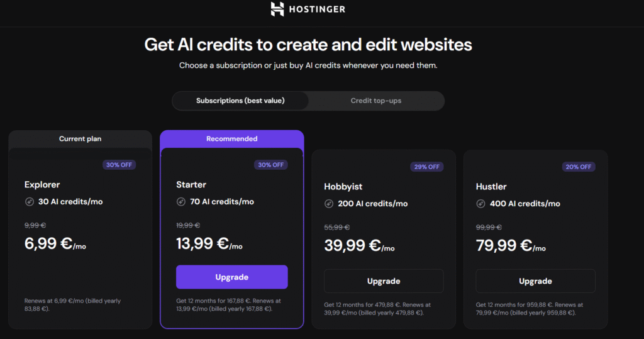Upgrade to the Hobbyist plan
The height and width of the screenshot is (339, 644).
(x=383, y=281)
